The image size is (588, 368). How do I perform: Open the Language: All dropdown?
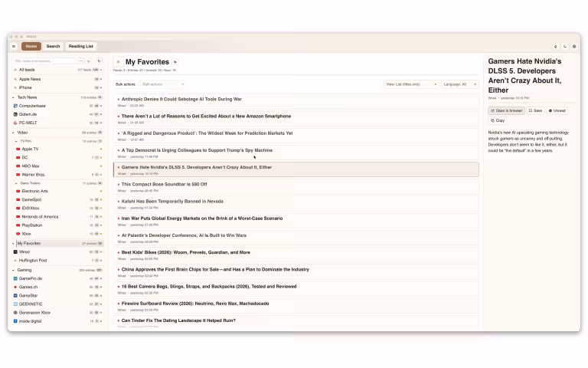459,84
